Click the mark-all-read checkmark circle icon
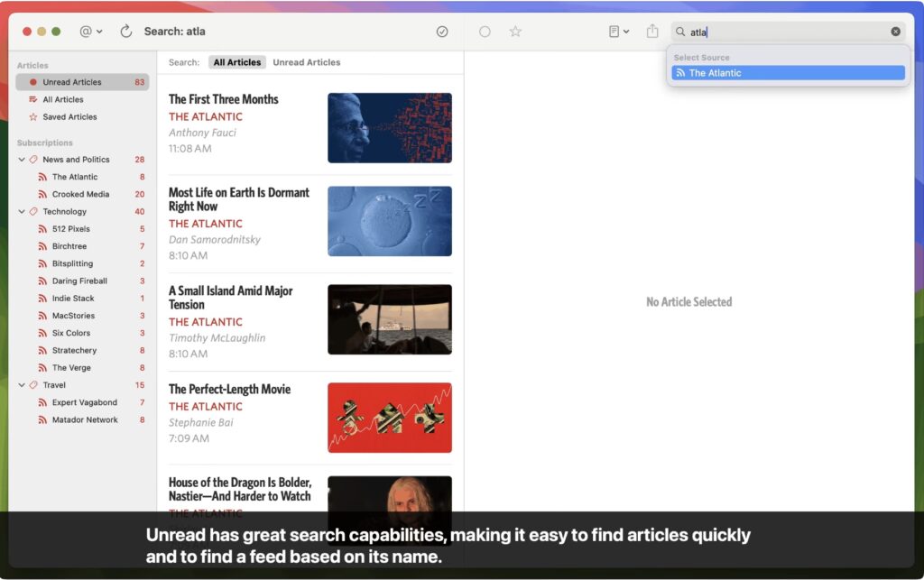Screen dimensions: 924x580 pyautogui.click(x=441, y=31)
